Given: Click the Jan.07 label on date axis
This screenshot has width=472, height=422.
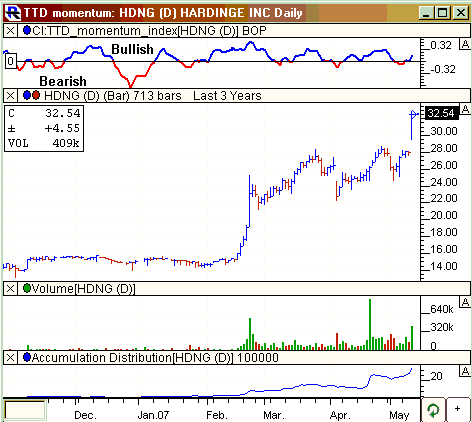Looking at the screenshot, I should [153, 415].
